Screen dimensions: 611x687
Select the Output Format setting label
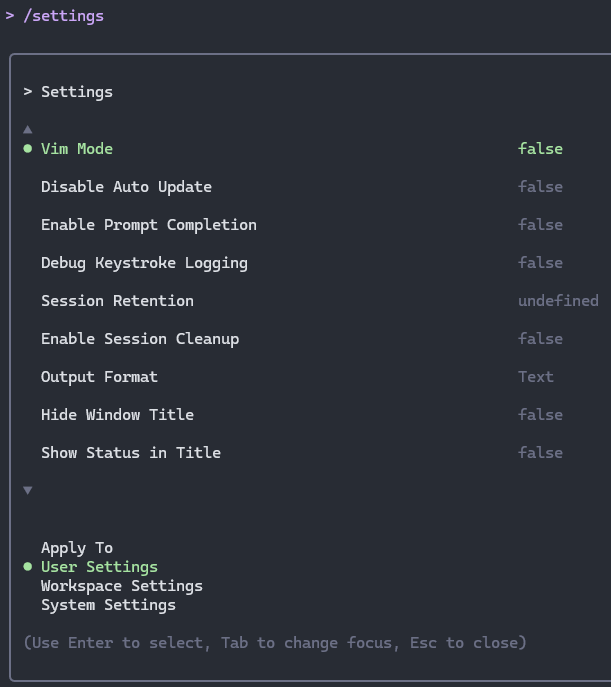point(99,377)
